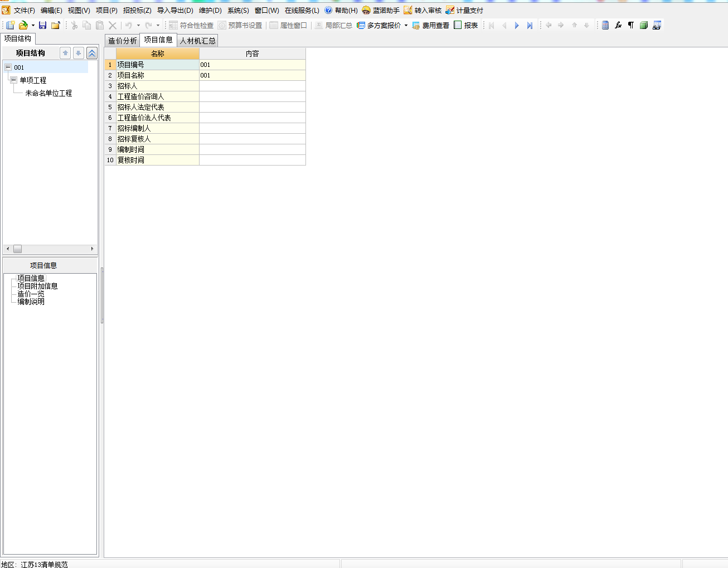The height and width of the screenshot is (568, 728).
Task: Click the fx formula icon
Action: [x=618, y=25]
